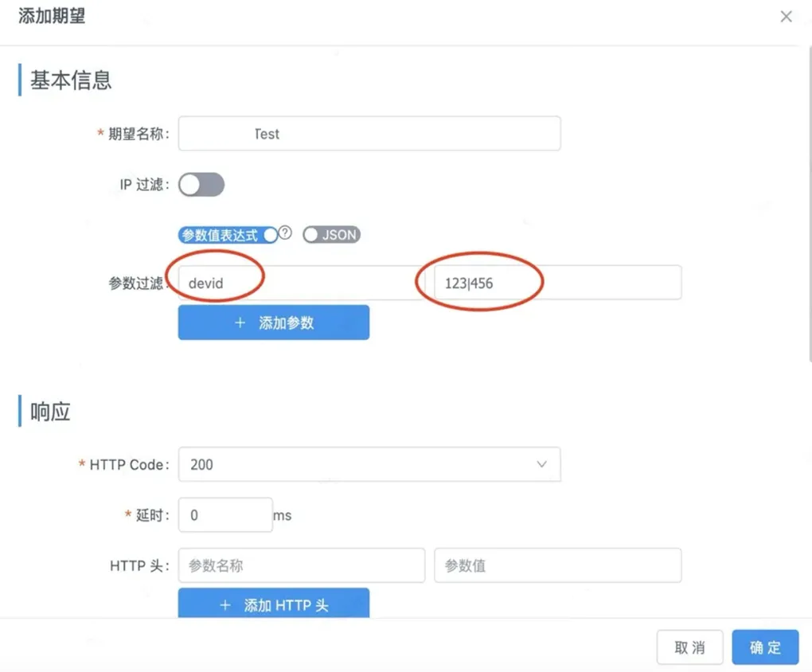The image size is (812, 672).
Task: Click the plus icon on 添加 HTTP 头 button
Action: point(225,605)
